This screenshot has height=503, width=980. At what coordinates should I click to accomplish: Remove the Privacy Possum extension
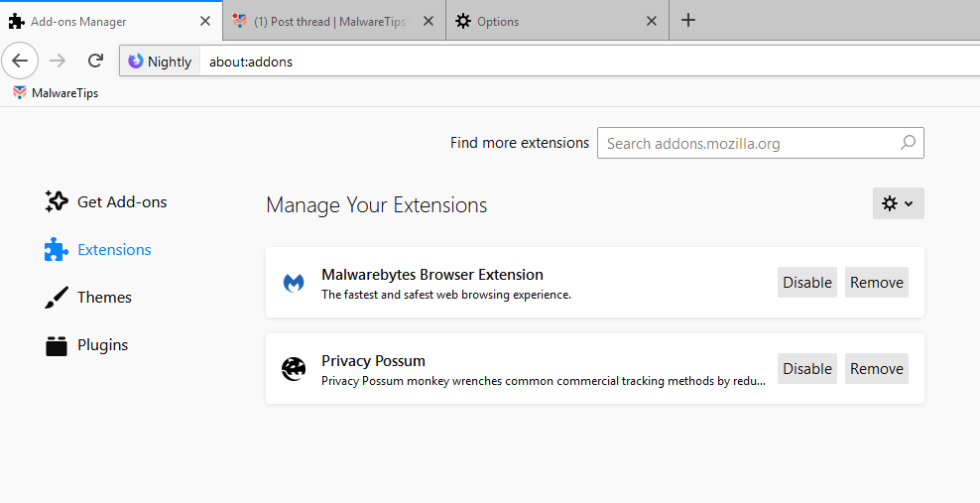[x=876, y=369]
